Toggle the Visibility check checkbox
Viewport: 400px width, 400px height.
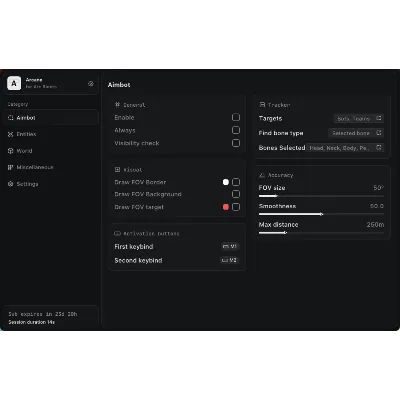pos(236,143)
